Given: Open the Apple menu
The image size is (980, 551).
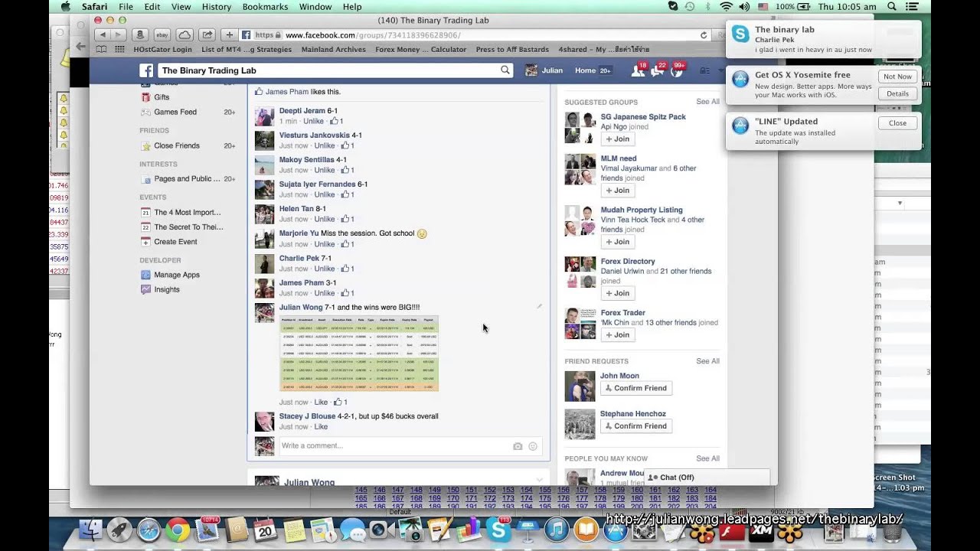Looking at the screenshot, I should coord(64,6).
